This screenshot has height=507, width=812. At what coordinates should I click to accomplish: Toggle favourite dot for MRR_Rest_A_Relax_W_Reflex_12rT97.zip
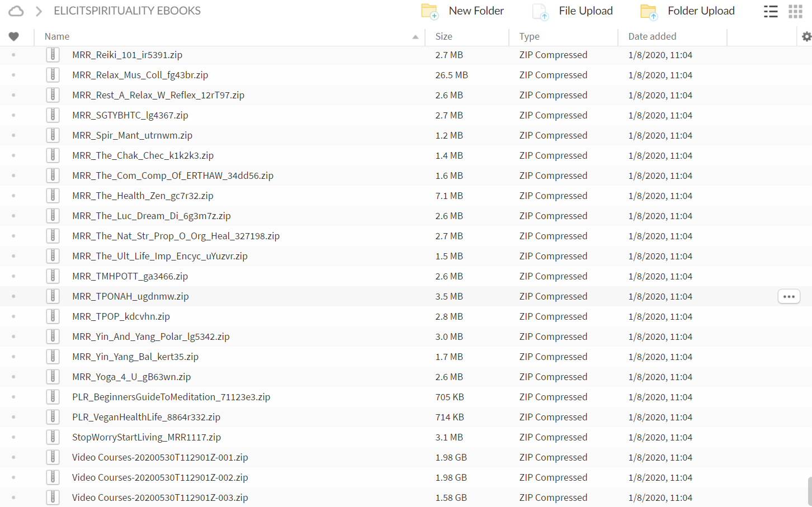coord(13,95)
